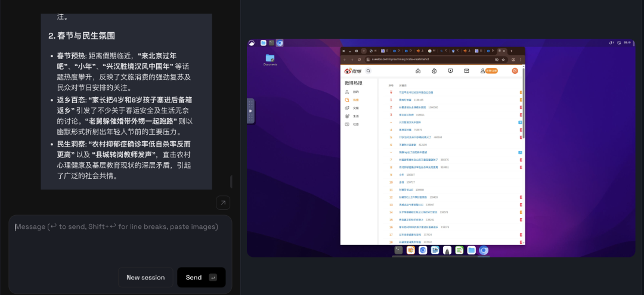Screen dimensions: 644x295
Task: Open the green spreadsheet app in dock
Action: pyautogui.click(x=459, y=250)
